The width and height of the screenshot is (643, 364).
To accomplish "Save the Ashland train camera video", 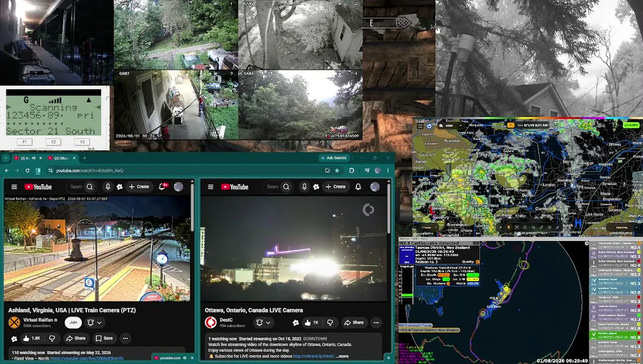I will (104, 338).
